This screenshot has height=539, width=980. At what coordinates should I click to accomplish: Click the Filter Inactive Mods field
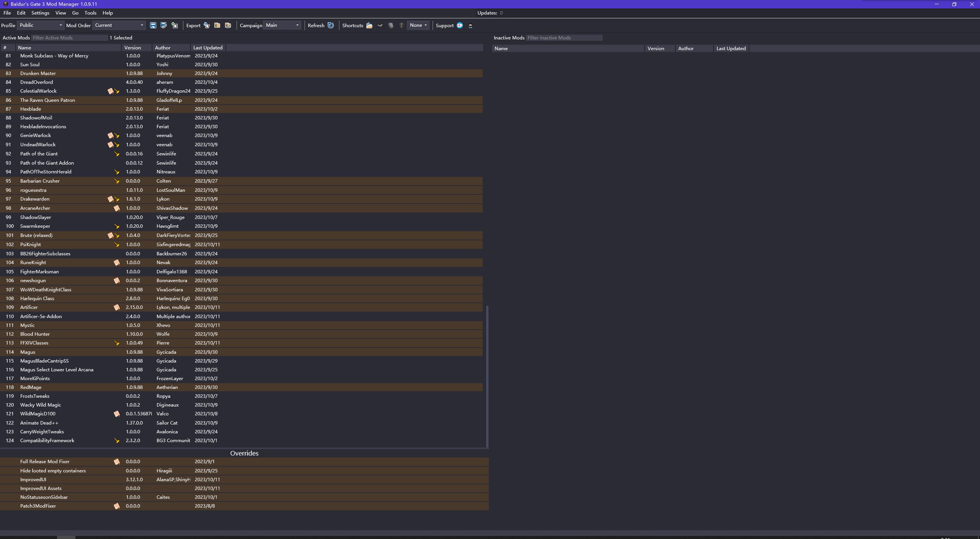click(564, 38)
